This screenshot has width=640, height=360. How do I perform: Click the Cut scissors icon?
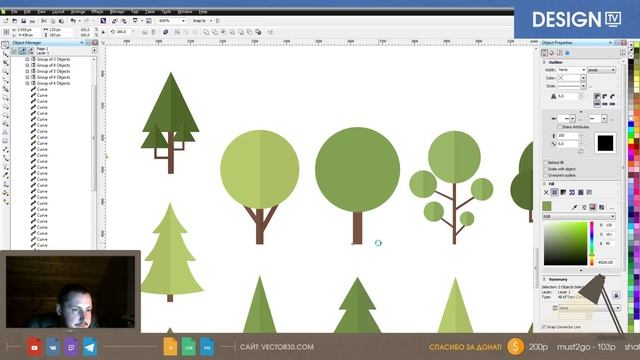tap(44, 21)
